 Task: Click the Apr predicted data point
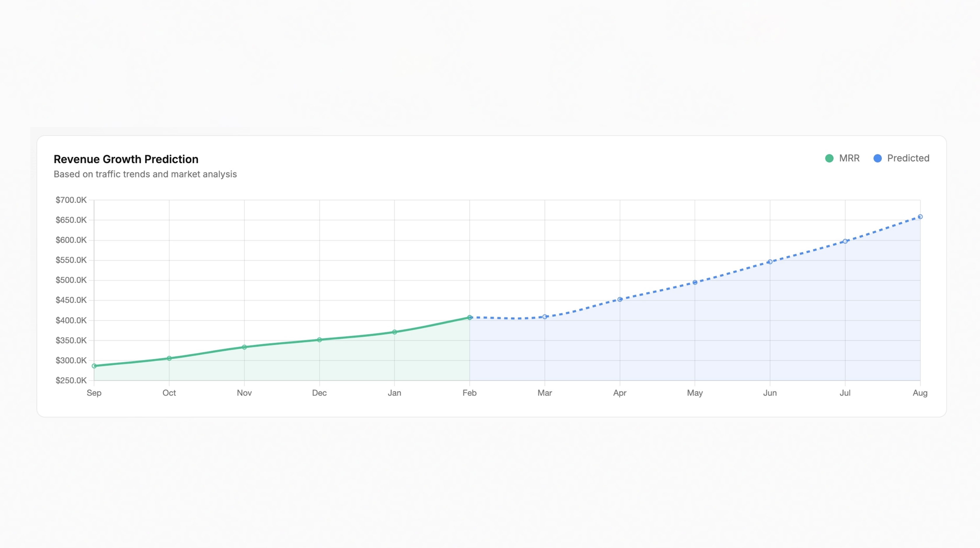[x=620, y=299]
